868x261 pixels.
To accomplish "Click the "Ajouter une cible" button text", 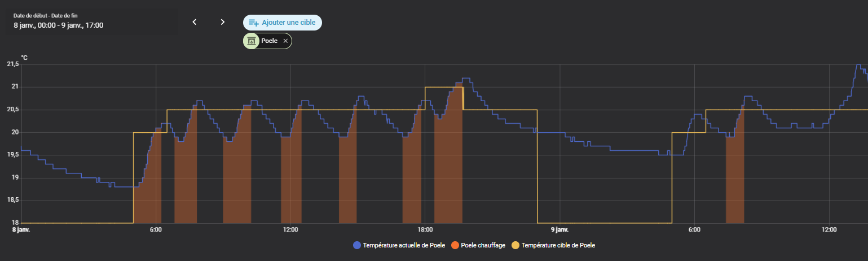I will 288,23.
